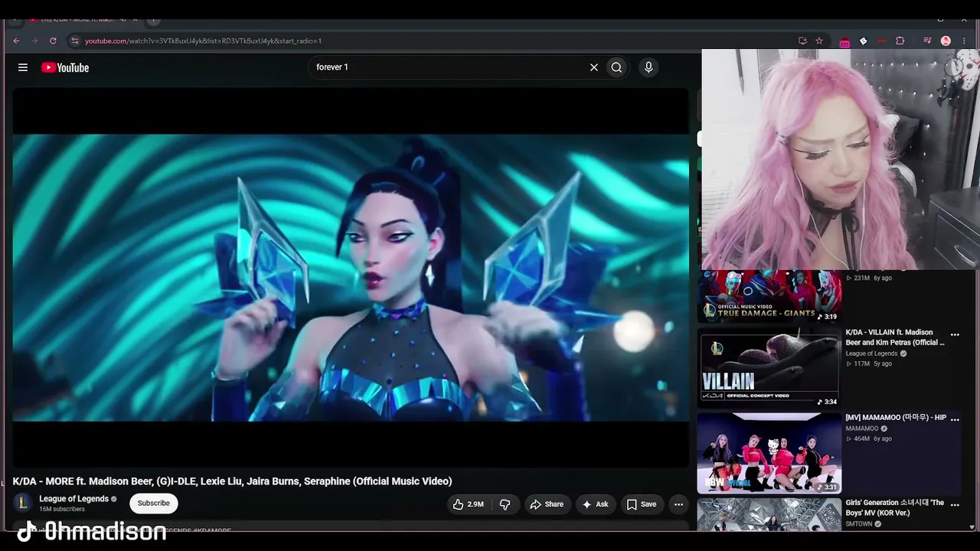This screenshot has height=551, width=980.
Task: Go to YouTube home via logo
Action: 65,67
